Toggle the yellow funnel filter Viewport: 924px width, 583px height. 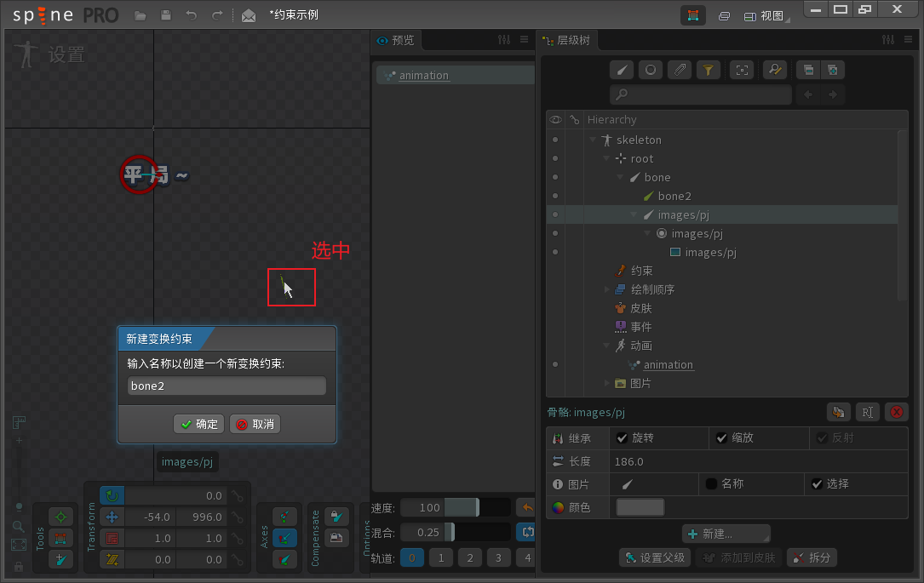coord(709,70)
